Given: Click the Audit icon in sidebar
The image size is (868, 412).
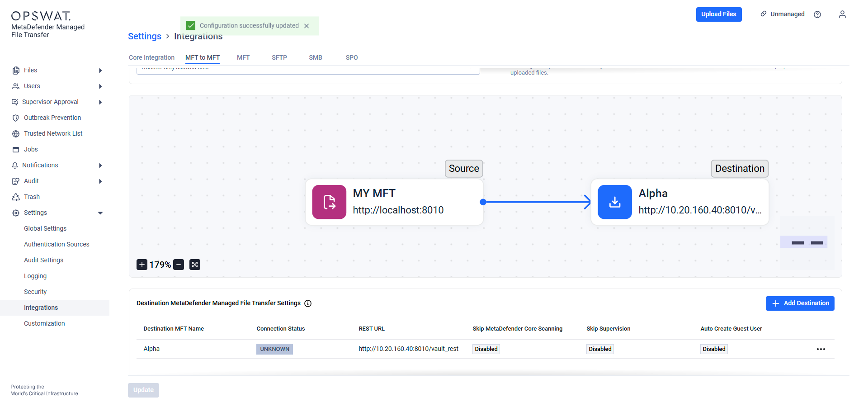Looking at the screenshot, I should (16, 181).
